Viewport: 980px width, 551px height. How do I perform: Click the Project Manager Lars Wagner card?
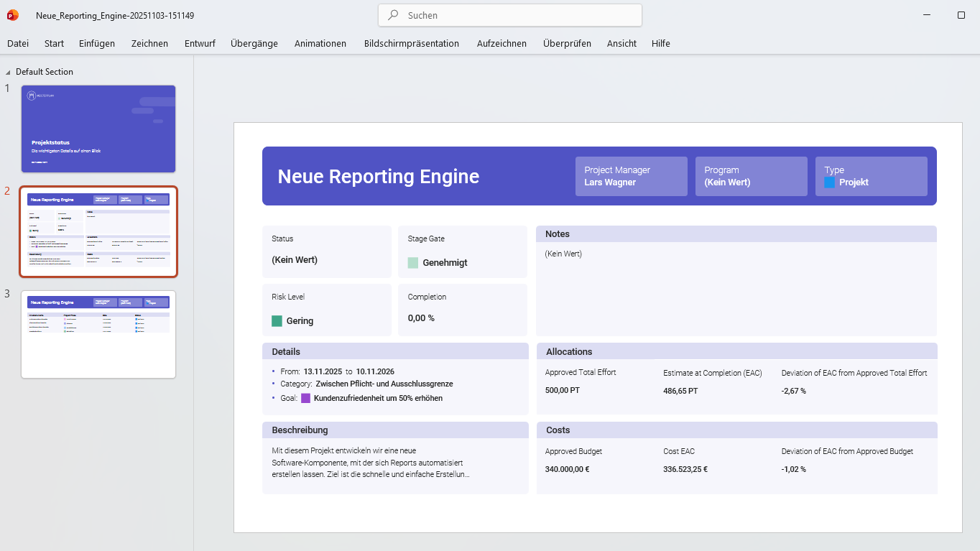(x=631, y=176)
